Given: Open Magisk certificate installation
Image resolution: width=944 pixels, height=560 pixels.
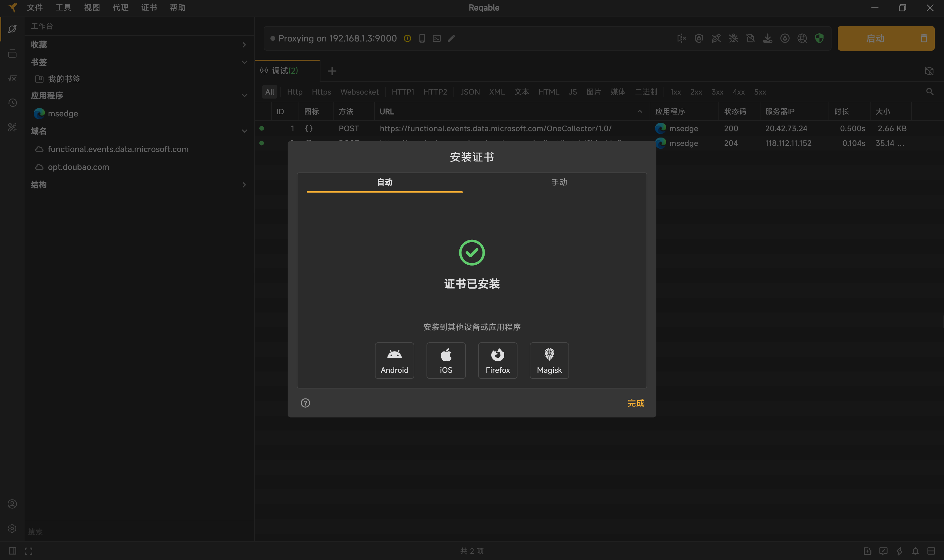Looking at the screenshot, I should coord(549,360).
